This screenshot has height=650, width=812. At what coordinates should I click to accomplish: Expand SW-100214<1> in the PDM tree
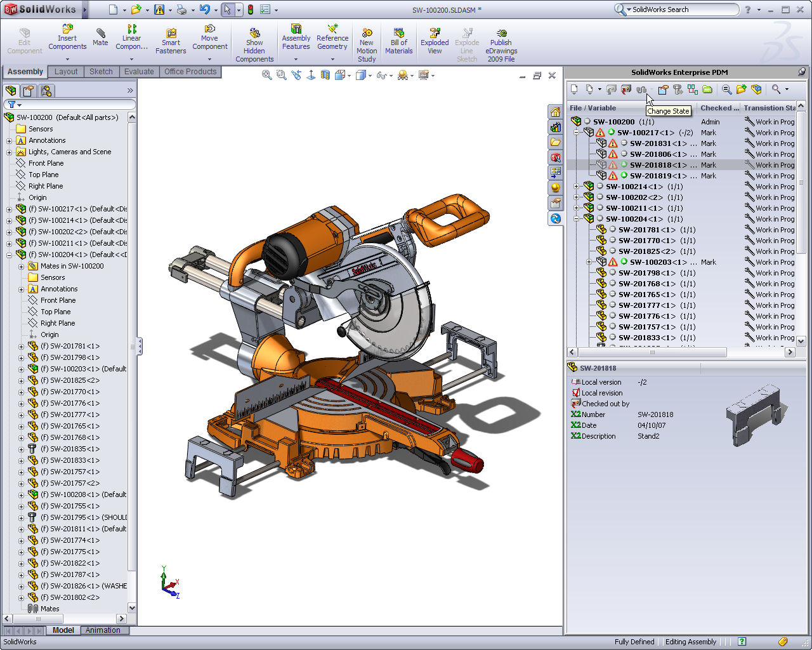point(576,187)
